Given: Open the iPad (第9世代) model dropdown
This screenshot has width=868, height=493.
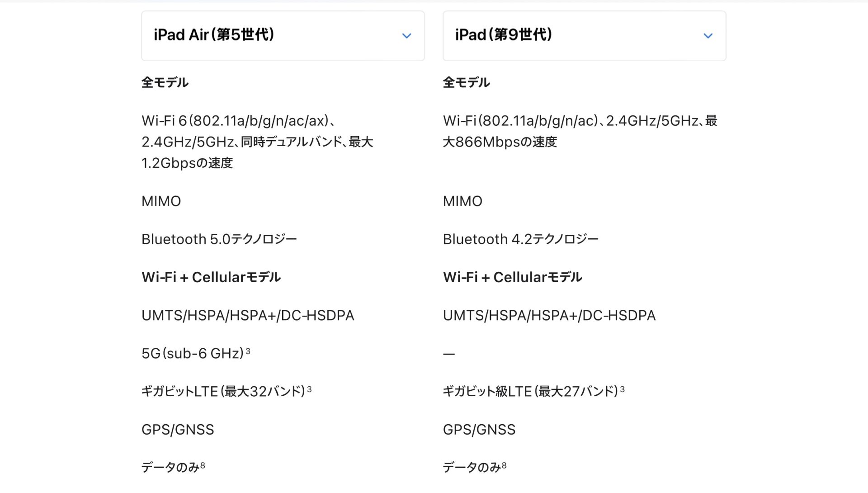Looking at the screenshot, I should point(584,36).
